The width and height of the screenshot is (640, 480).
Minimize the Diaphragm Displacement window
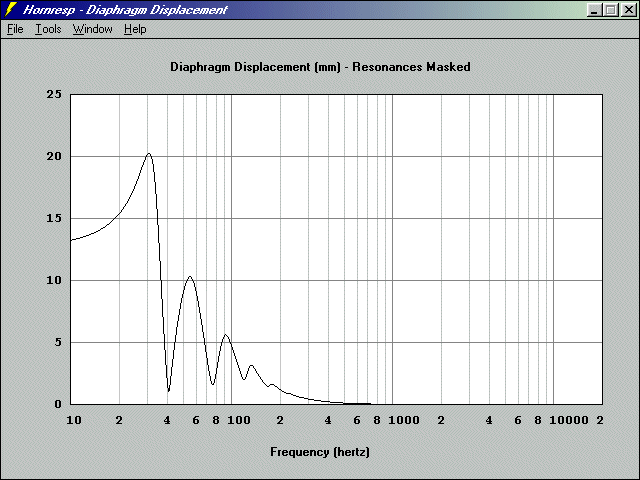pyautogui.click(x=594, y=10)
